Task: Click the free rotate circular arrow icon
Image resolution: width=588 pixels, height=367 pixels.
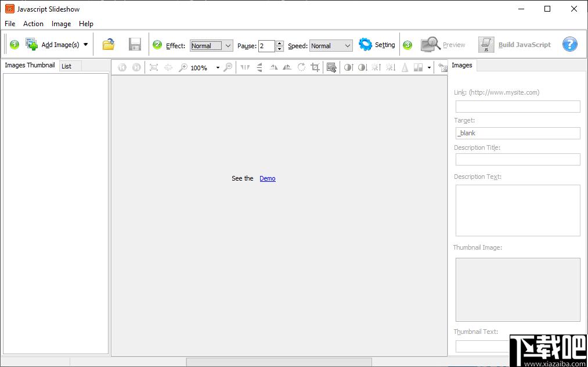Action: [x=301, y=67]
